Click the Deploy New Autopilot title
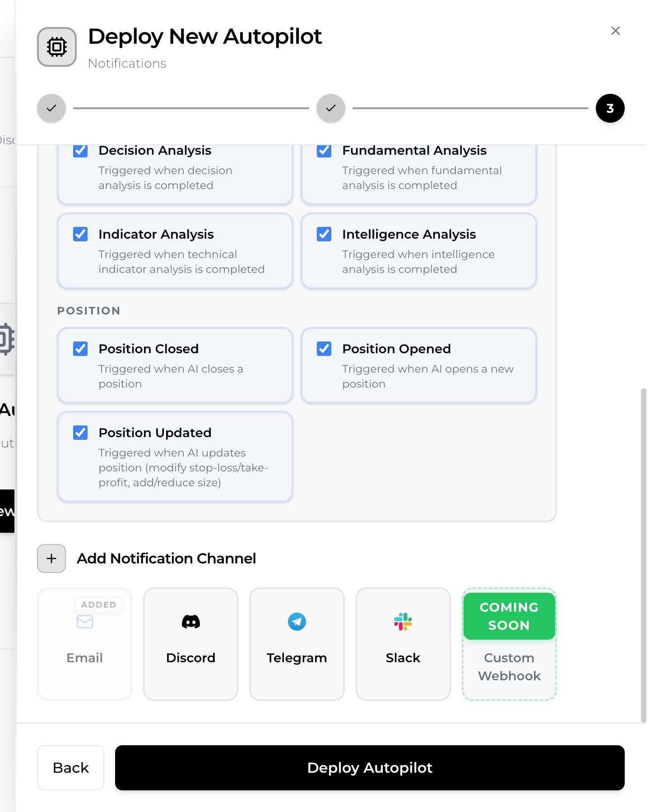This screenshot has height=812, width=650. pos(205,36)
